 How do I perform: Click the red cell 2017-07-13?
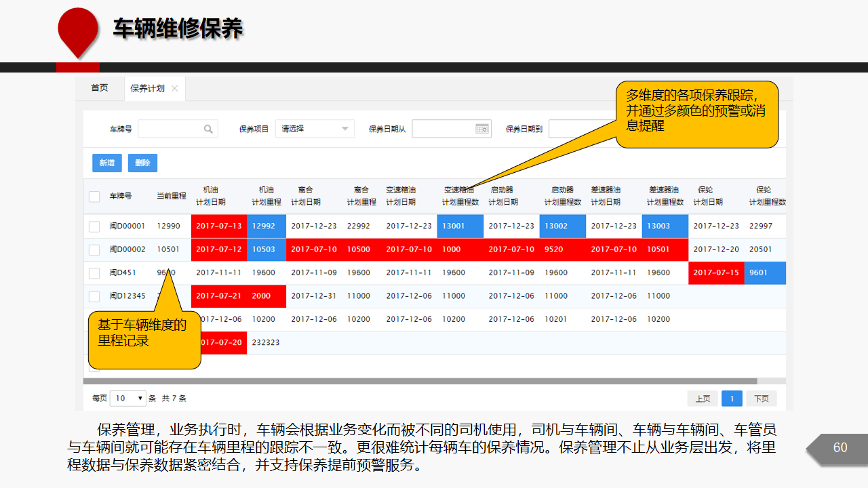pyautogui.click(x=219, y=226)
